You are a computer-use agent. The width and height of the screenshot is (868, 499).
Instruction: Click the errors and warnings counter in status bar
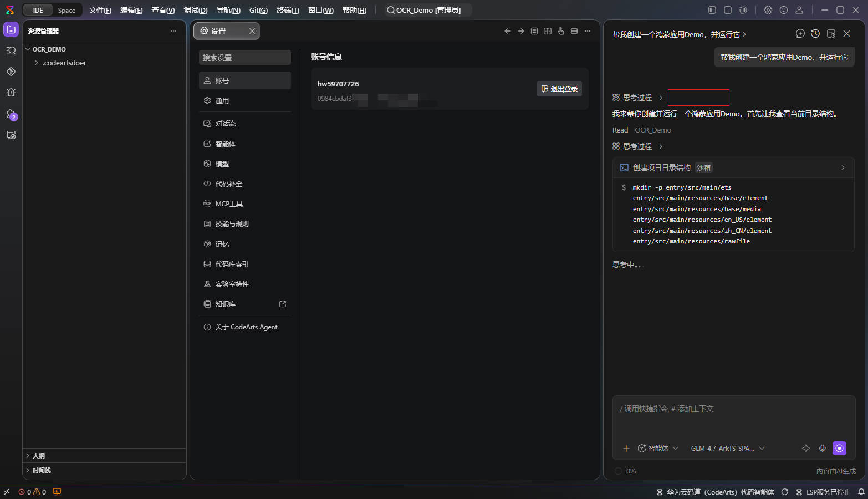32,492
